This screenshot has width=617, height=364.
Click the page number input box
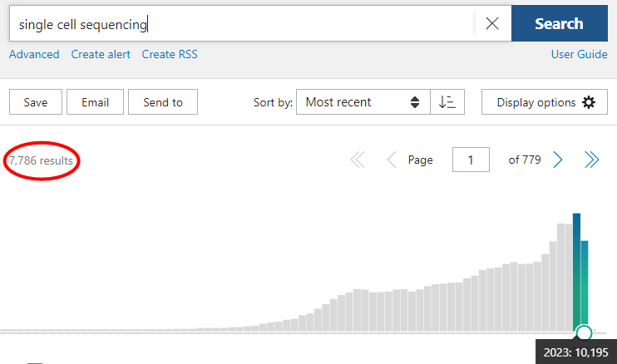point(471,160)
